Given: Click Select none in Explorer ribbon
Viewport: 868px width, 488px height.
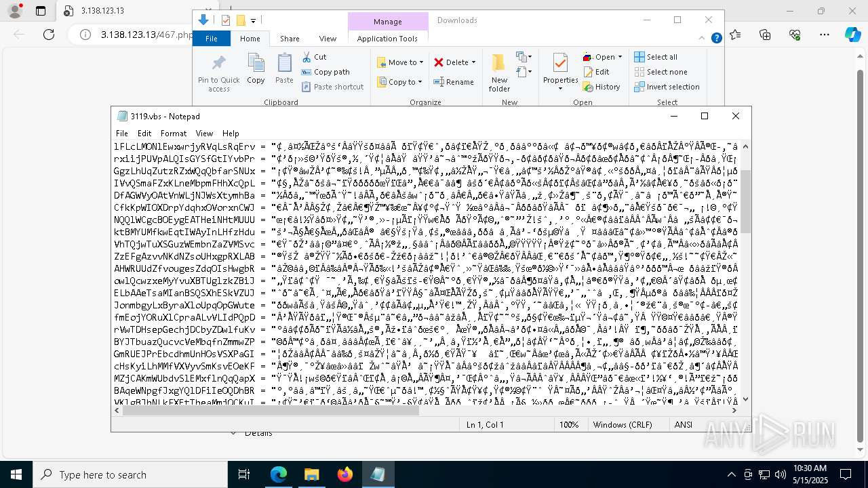Looking at the screenshot, I should click(x=660, y=72).
